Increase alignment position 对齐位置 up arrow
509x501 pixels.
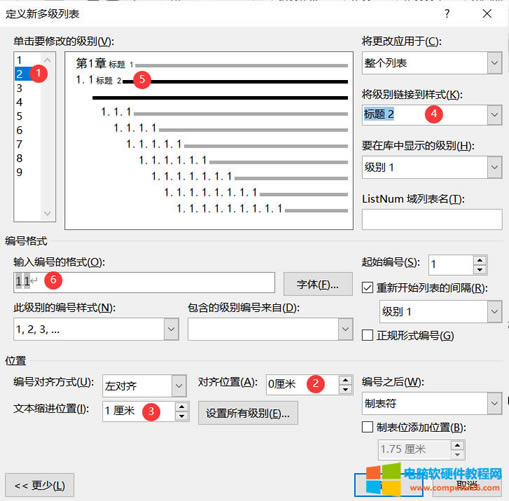tap(346, 380)
